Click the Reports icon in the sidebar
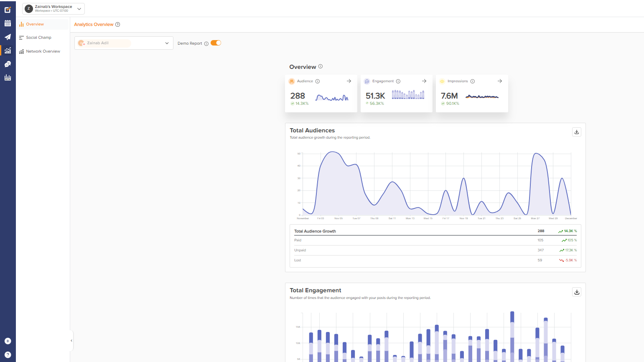Viewport: 644px width, 362px height. pyautogui.click(x=8, y=77)
